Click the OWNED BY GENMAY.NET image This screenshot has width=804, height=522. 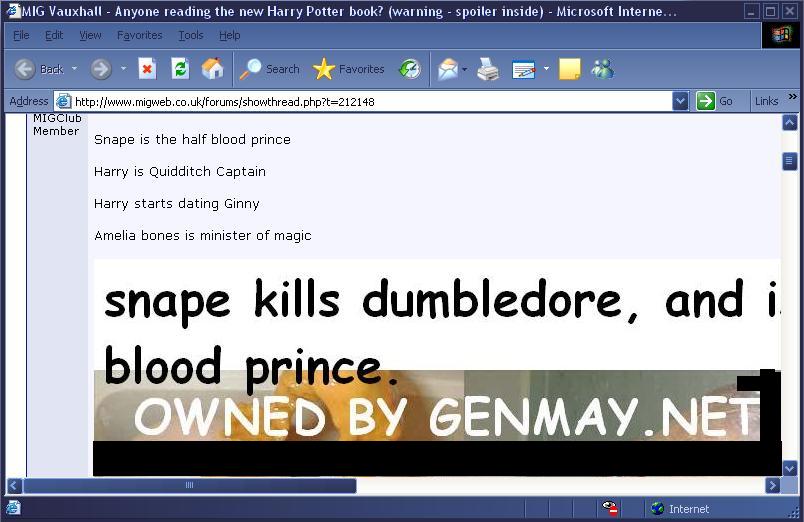(x=437, y=368)
